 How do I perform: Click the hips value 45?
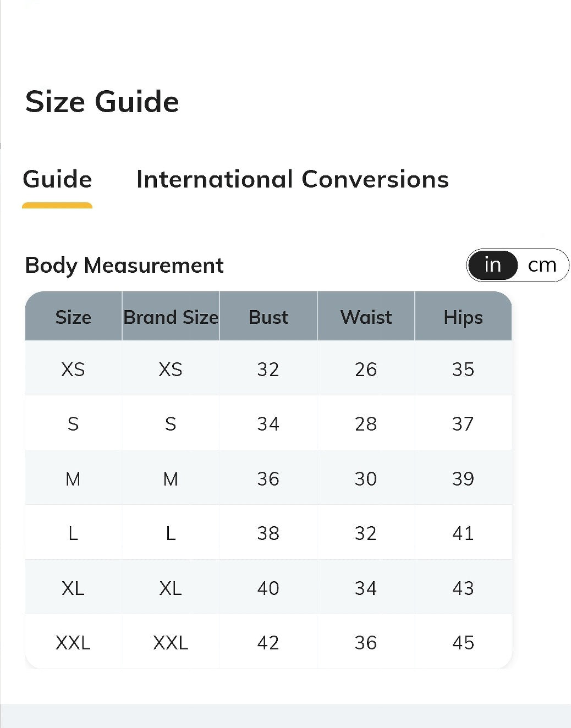(463, 642)
